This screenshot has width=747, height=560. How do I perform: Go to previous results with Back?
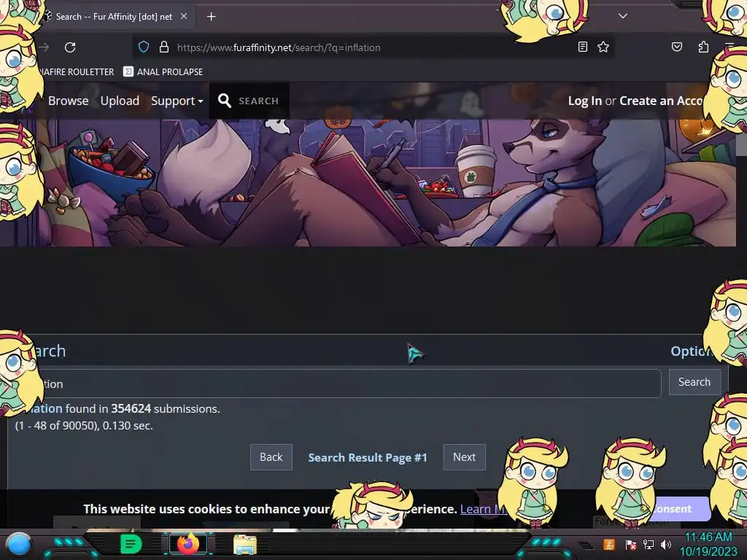point(271,457)
